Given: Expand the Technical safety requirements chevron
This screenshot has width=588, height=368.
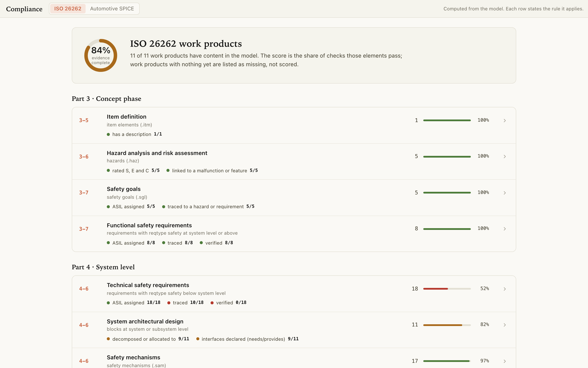Looking at the screenshot, I should (x=505, y=289).
